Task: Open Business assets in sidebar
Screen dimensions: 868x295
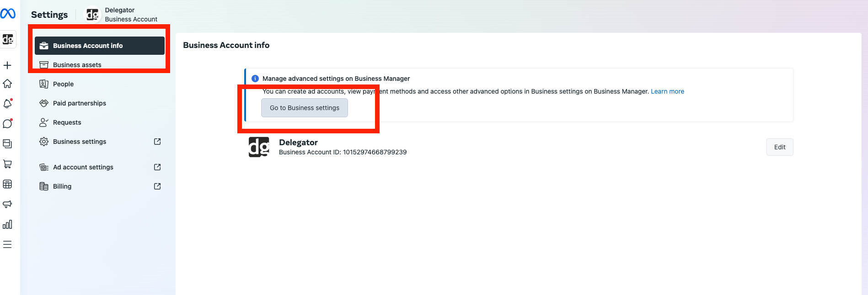Action: pyautogui.click(x=100, y=65)
